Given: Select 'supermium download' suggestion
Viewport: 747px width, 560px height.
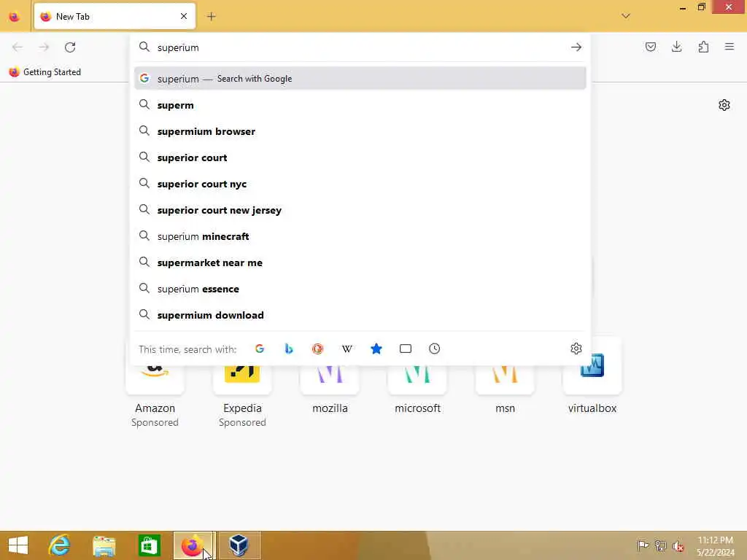Looking at the screenshot, I should pos(360,315).
